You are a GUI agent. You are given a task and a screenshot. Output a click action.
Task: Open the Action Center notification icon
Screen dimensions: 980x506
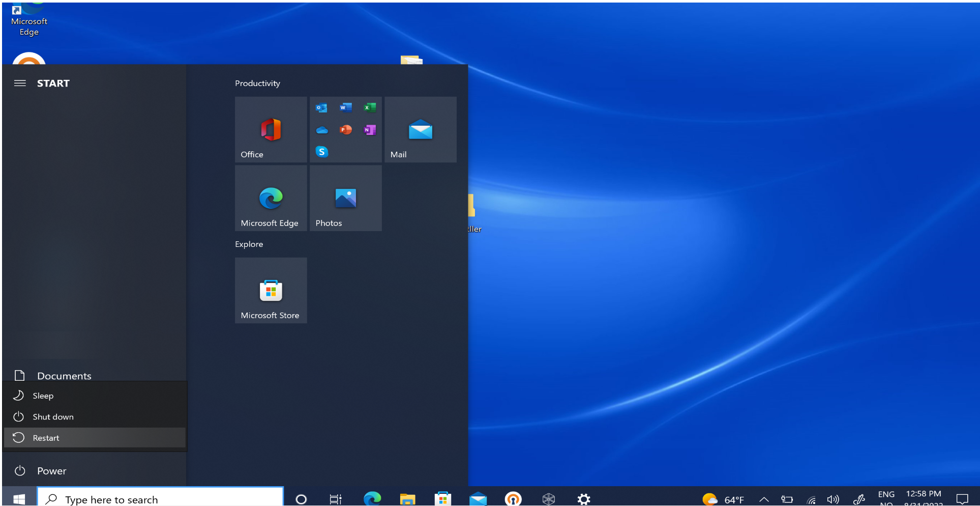962,499
